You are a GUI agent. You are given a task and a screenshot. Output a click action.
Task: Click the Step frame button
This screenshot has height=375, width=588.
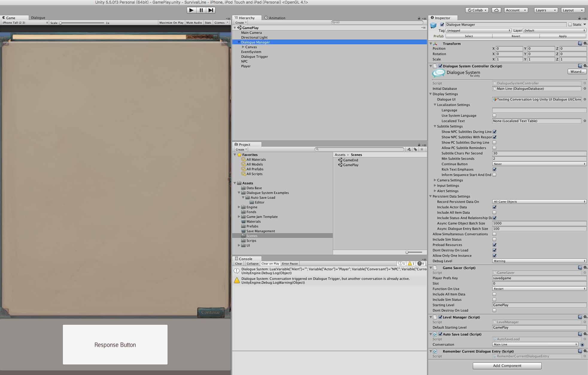pyautogui.click(x=211, y=10)
